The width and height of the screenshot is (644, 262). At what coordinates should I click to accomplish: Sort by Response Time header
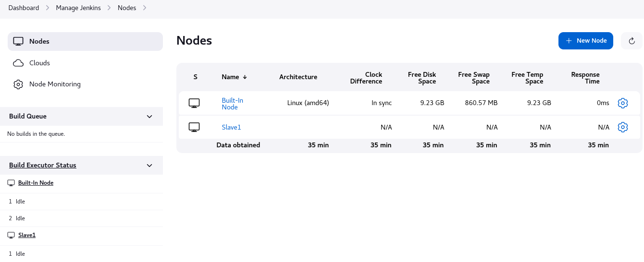point(585,78)
